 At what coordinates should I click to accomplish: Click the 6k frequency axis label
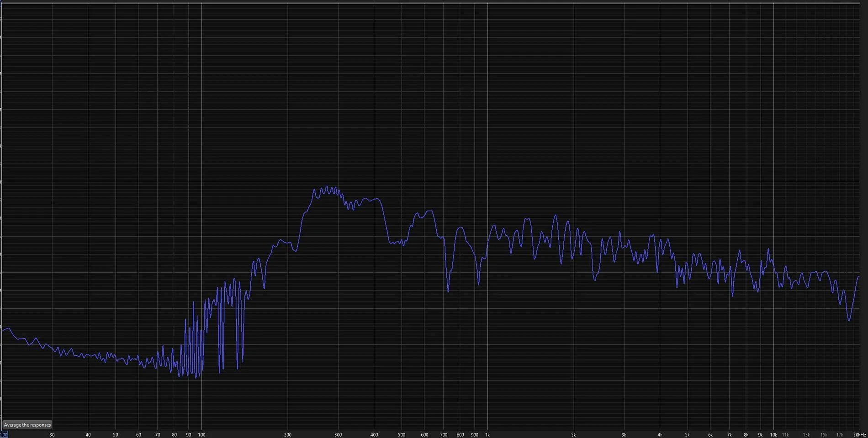pyautogui.click(x=710, y=435)
